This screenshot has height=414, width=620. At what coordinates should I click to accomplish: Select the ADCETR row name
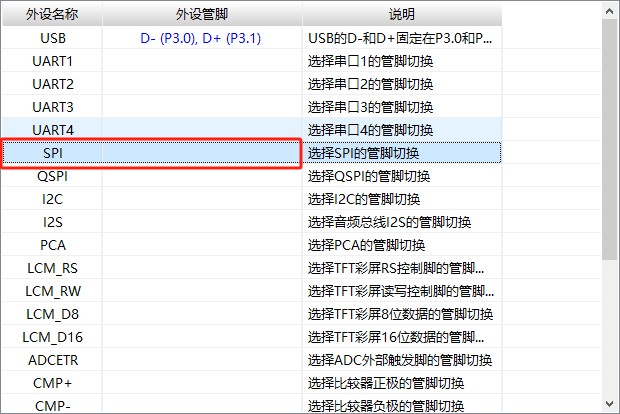[x=53, y=360]
